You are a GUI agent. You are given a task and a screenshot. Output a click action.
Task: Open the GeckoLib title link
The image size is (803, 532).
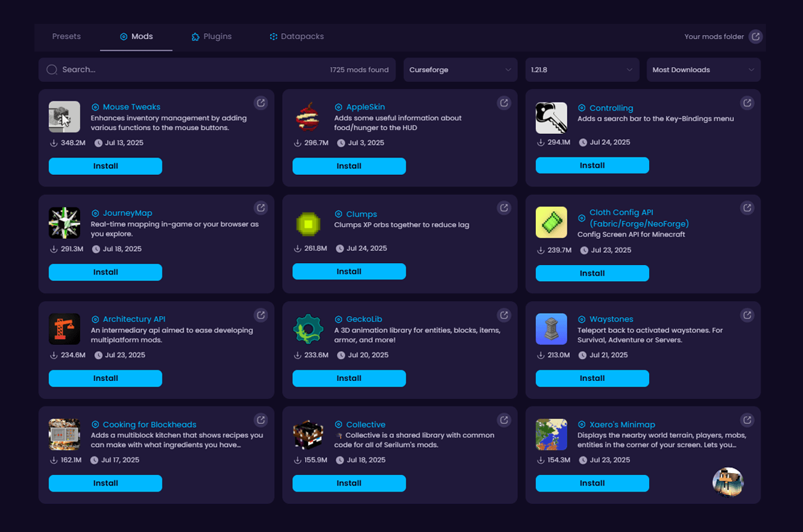click(364, 319)
